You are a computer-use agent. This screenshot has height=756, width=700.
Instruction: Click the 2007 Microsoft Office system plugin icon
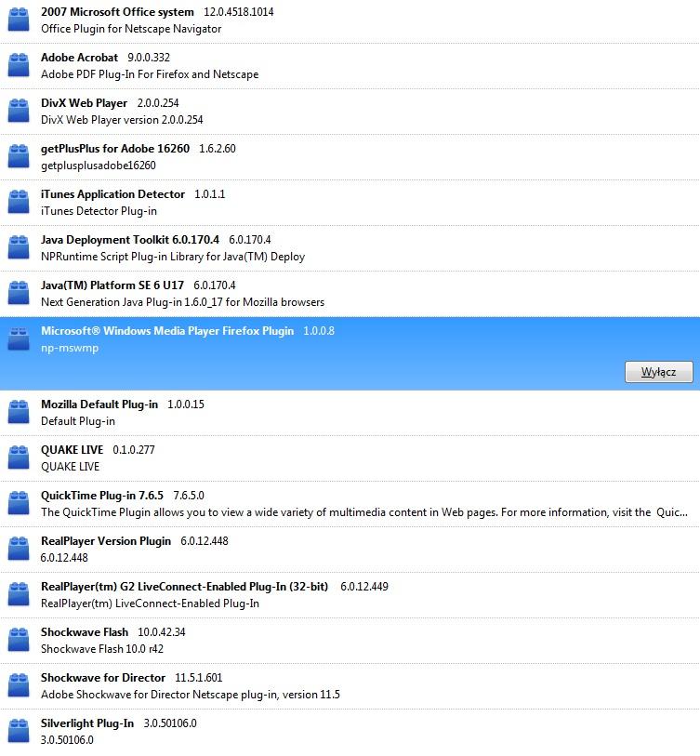coord(19,20)
